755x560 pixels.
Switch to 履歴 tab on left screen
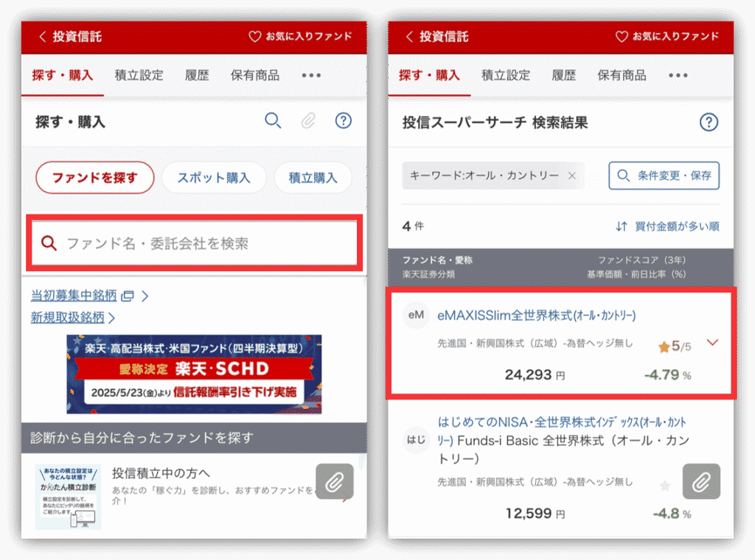(x=198, y=76)
